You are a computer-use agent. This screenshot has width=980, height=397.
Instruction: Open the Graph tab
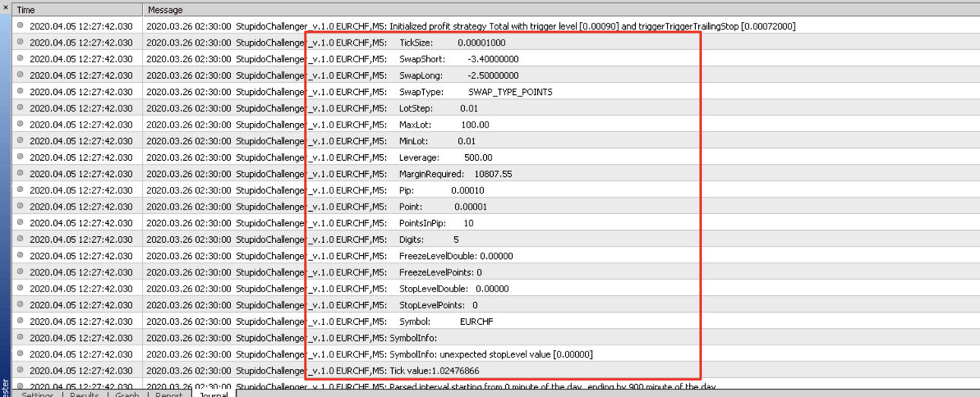click(127, 395)
